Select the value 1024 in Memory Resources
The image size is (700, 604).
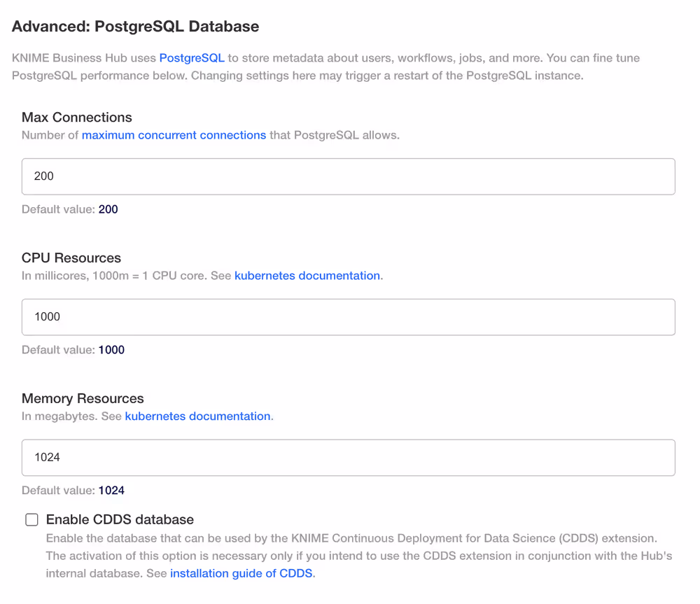coord(46,457)
